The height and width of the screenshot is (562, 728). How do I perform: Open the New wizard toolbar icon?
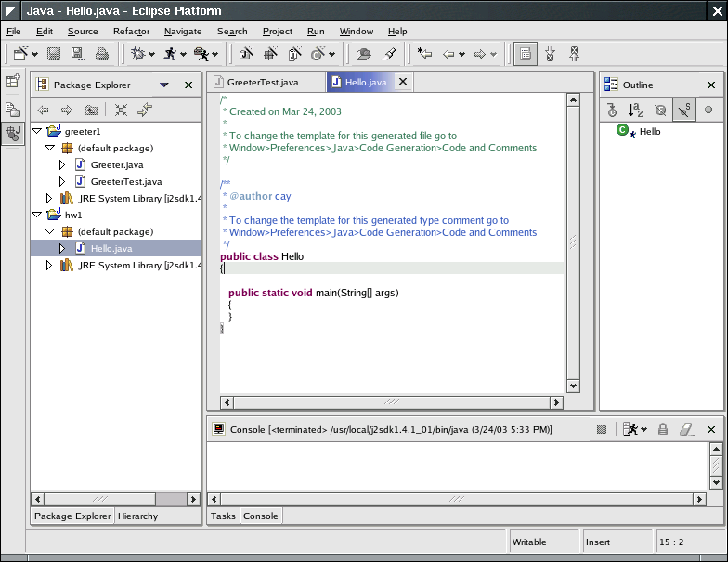click(20, 54)
